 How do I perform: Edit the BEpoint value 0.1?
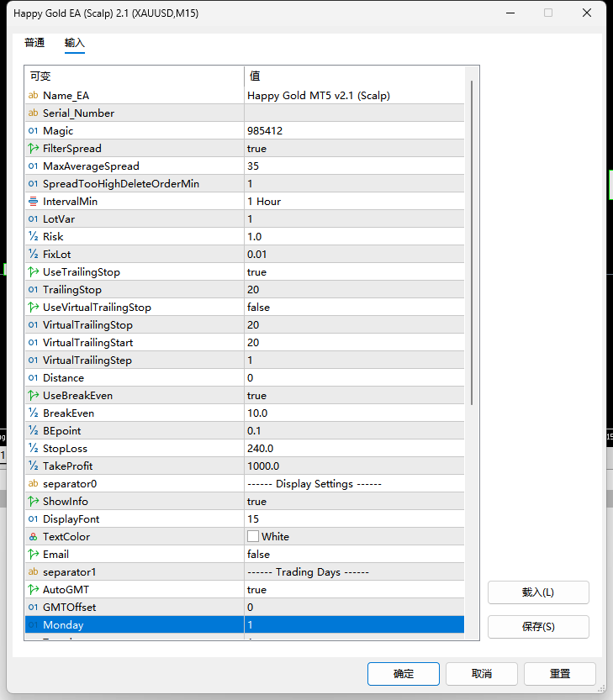[x=354, y=430]
